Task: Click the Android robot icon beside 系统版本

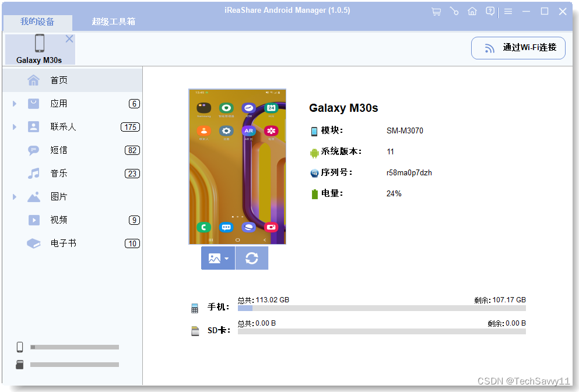Action: (x=314, y=153)
